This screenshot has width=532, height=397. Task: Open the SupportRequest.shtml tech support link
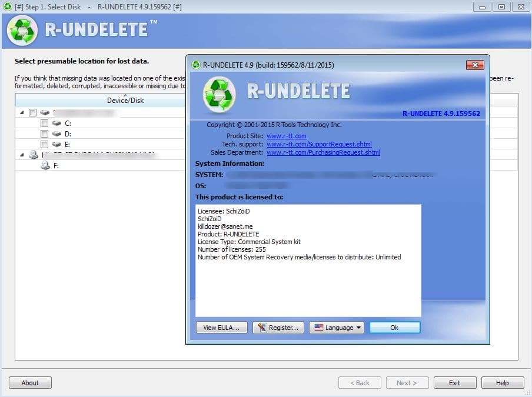coord(319,144)
